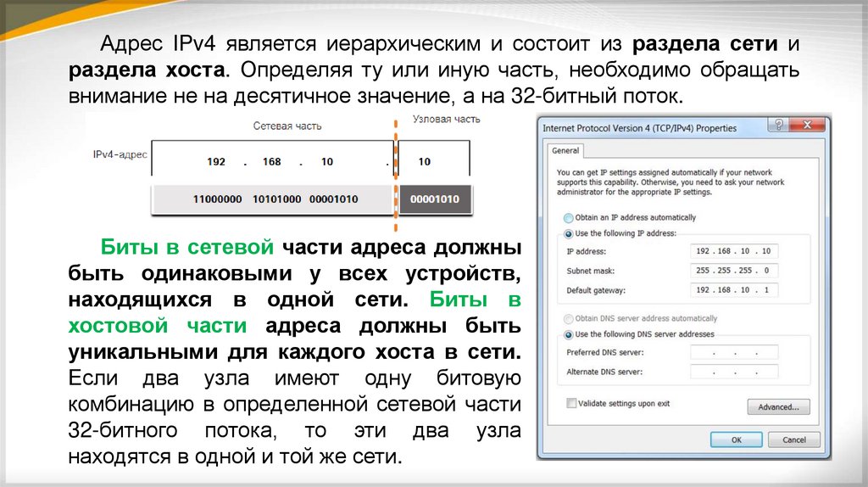This screenshot has height=487, width=868.
Task: Enable Validate settings upon exit checkbox
Action: click(571, 403)
